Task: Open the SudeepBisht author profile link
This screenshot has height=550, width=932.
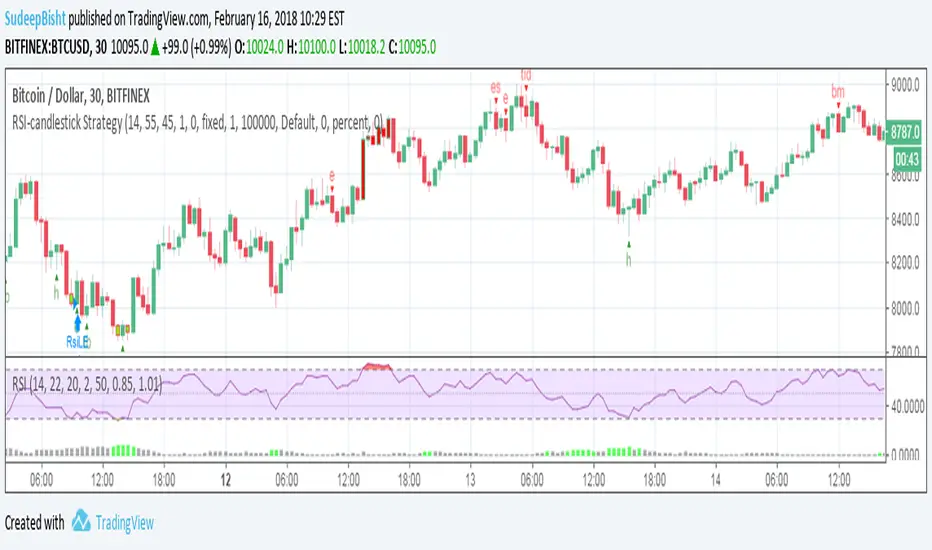Action: click(35, 19)
